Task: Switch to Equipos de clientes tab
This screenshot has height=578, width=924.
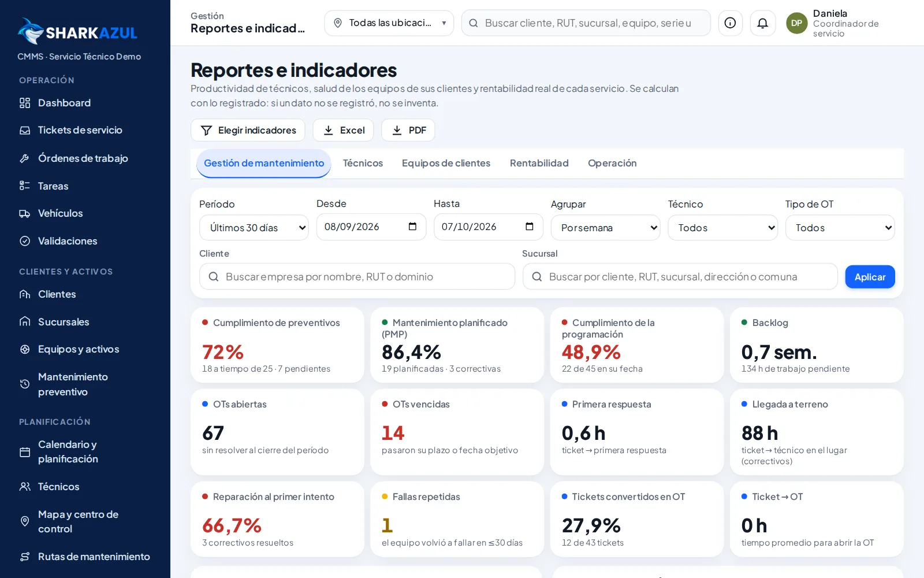Action: click(x=446, y=164)
